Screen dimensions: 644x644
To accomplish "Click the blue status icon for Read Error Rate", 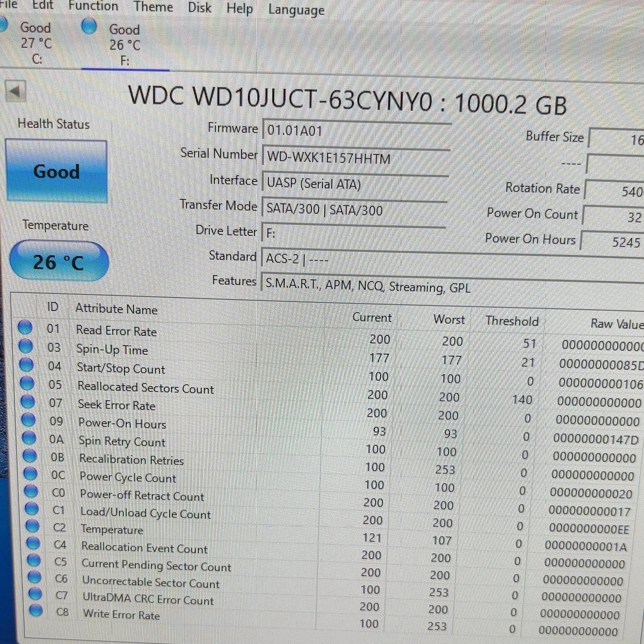I will (x=25, y=328).
